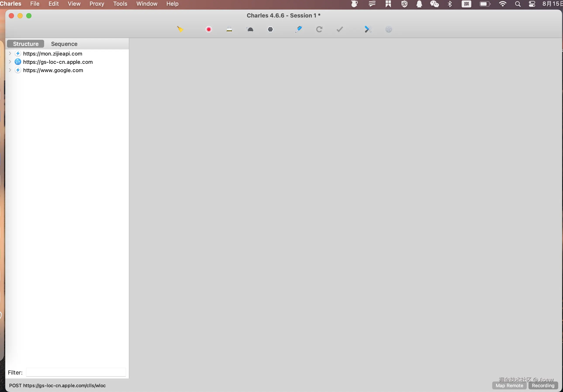Click the broom Clear Session icon

point(180,29)
